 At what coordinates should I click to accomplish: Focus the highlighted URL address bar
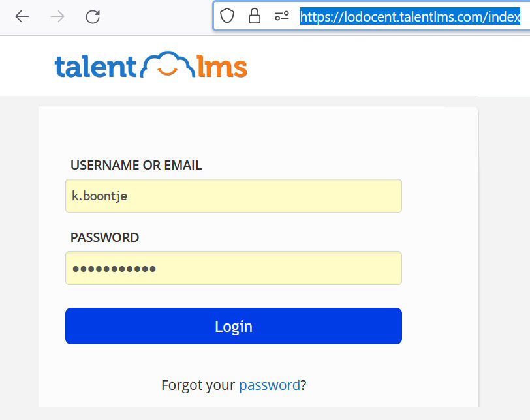pyautogui.click(x=409, y=17)
